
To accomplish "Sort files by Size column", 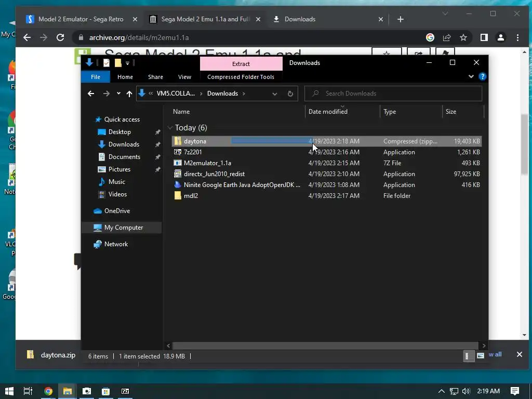I will 450,112.
